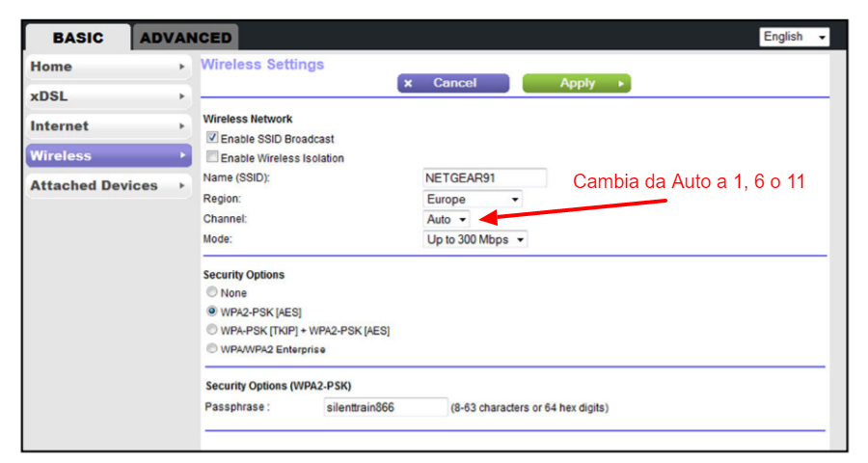The width and height of the screenshot is (868, 463).
Task: Switch to the BASIC tab
Action: tap(77, 38)
